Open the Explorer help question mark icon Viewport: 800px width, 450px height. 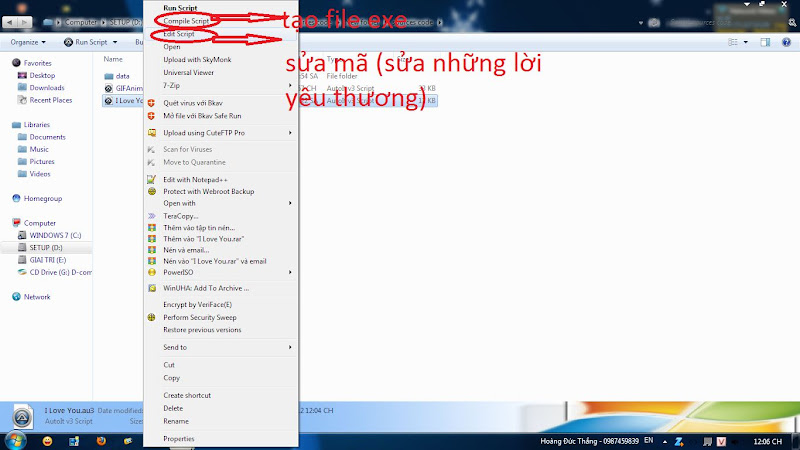(787, 43)
